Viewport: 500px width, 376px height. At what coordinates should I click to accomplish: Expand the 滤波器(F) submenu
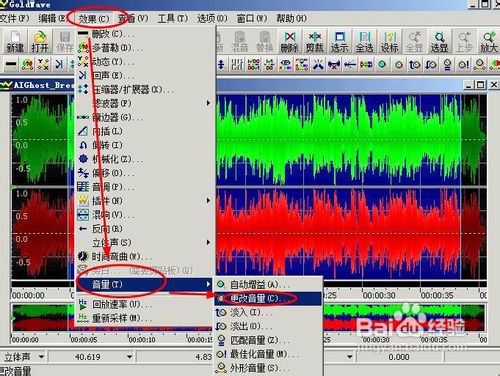tap(144, 103)
